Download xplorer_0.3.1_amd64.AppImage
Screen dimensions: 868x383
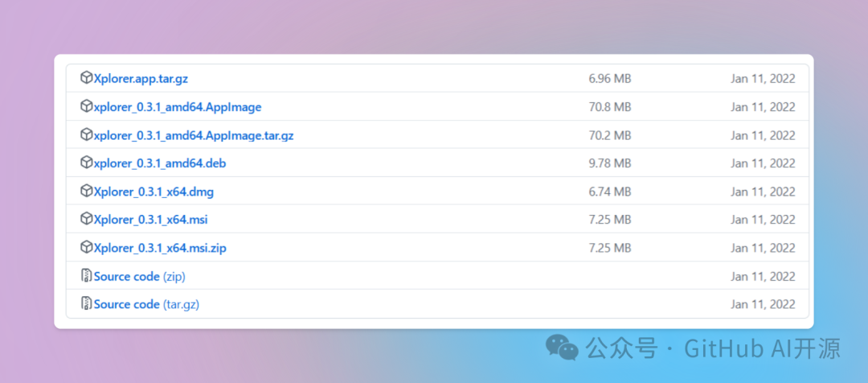(178, 107)
